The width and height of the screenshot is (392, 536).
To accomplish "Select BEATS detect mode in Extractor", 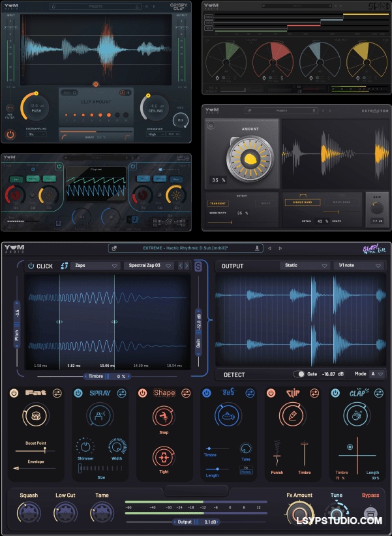I will pos(265,204).
